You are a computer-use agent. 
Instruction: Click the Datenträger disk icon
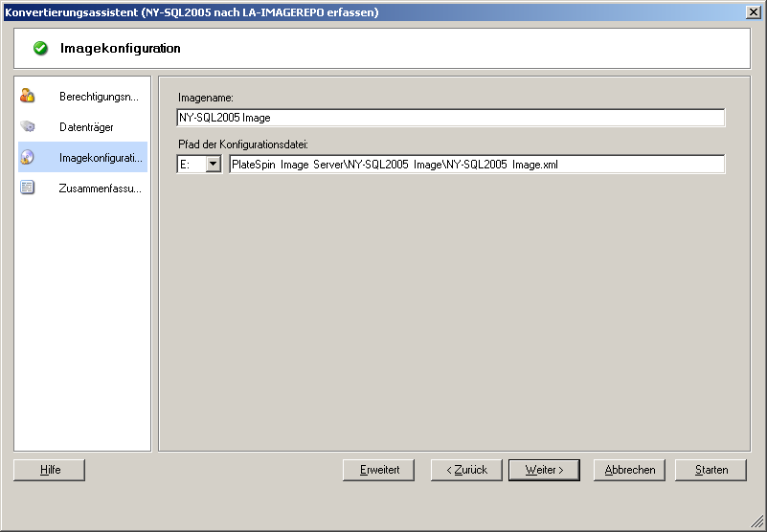click(27, 126)
